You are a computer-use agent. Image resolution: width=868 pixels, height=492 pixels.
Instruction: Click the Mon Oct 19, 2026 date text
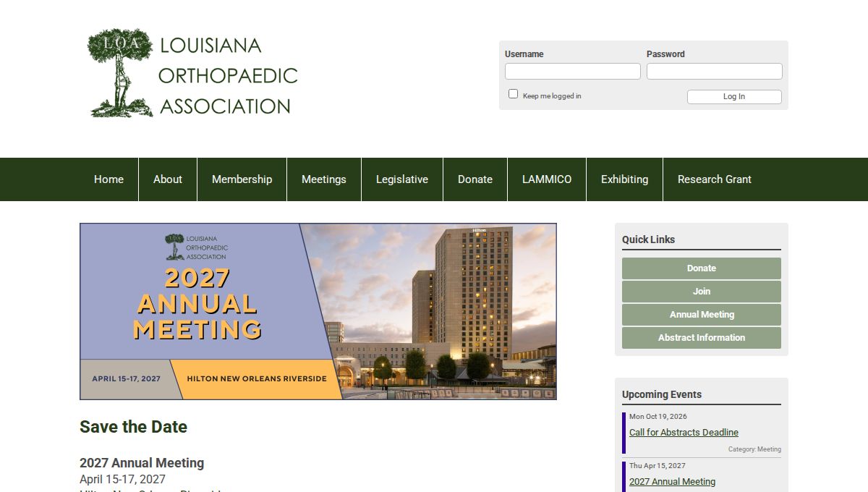pyautogui.click(x=658, y=417)
